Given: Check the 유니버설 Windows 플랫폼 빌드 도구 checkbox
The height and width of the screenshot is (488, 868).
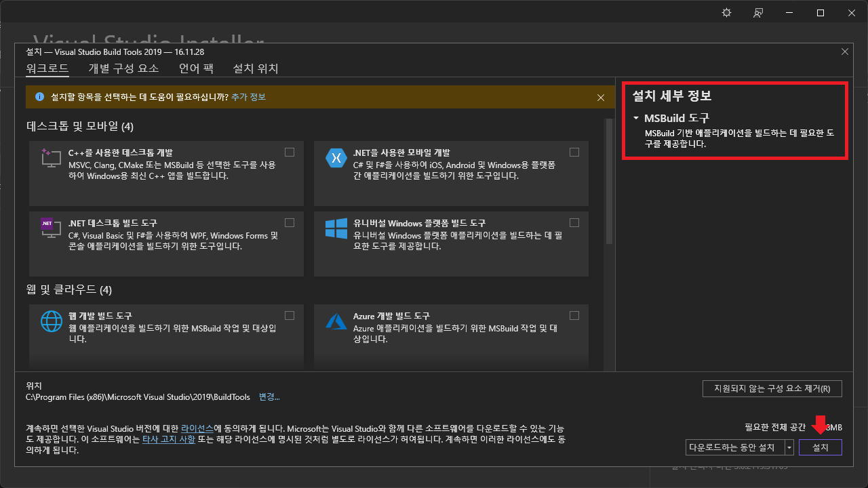Looking at the screenshot, I should [574, 222].
